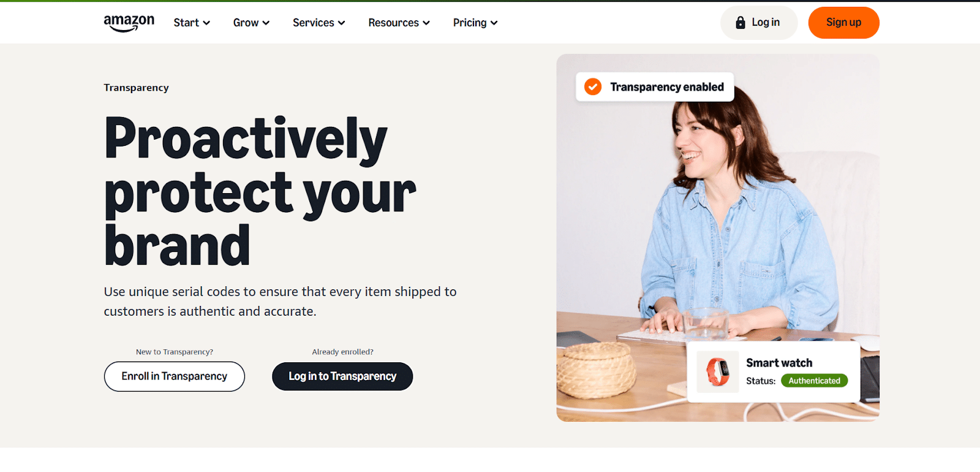This screenshot has height=472, width=980.
Task: Open the Resources navigation item
Action: tap(399, 23)
